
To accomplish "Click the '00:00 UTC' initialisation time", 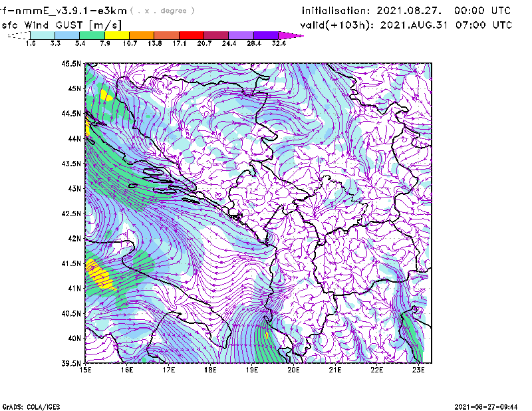I will 483,11.
